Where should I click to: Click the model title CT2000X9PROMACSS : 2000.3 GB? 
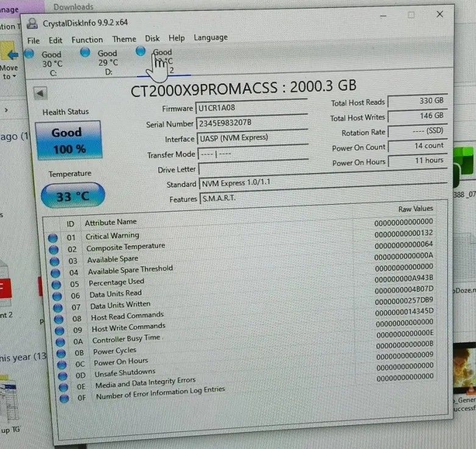coord(243,88)
